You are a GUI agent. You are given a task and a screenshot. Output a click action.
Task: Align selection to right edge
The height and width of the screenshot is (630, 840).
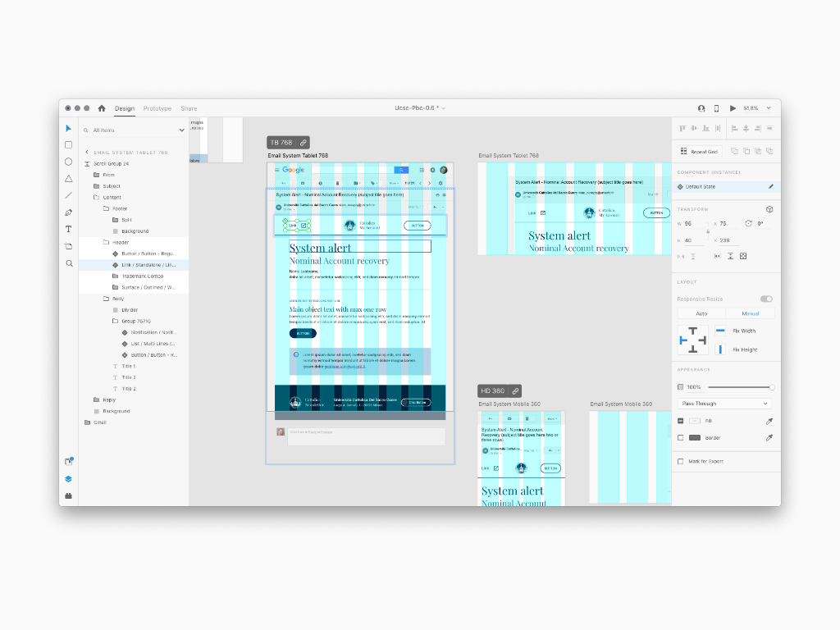[757, 129]
